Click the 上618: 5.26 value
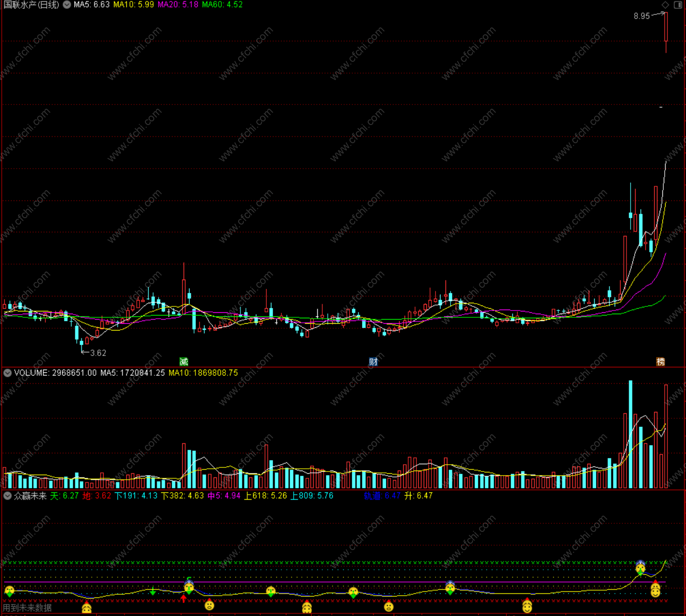 (x=265, y=496)
